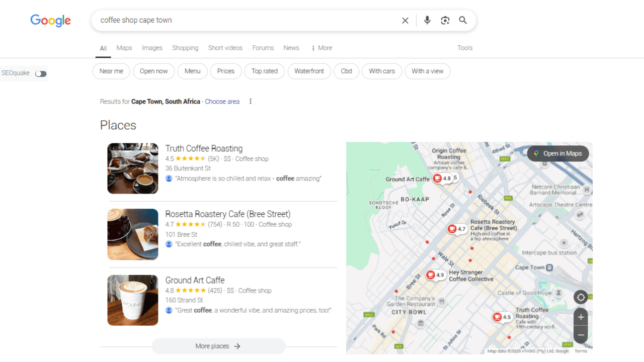Select the All results tab
The width and height of the screenshot is (644, 362).
(x=103, y=48)
